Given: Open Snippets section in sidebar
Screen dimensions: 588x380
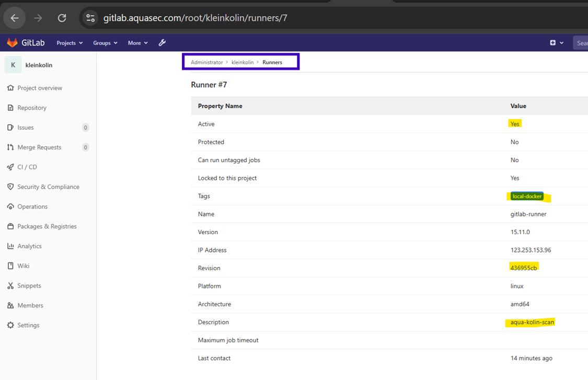Looking at the screenshot, I should point(29,285).
